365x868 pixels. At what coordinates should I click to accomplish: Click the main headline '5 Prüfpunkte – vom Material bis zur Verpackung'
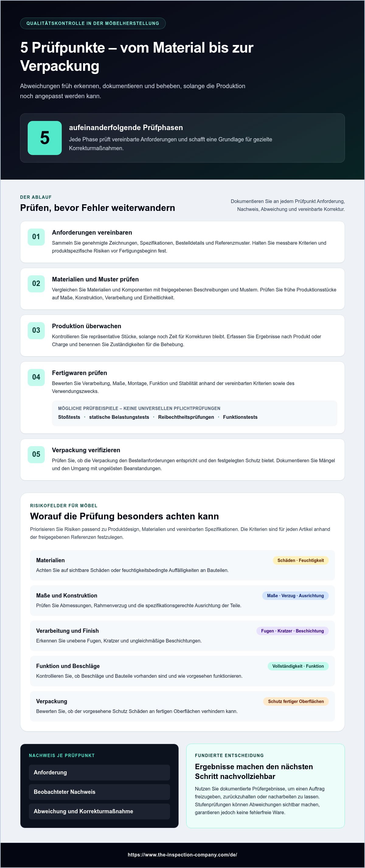coord(137,57)
